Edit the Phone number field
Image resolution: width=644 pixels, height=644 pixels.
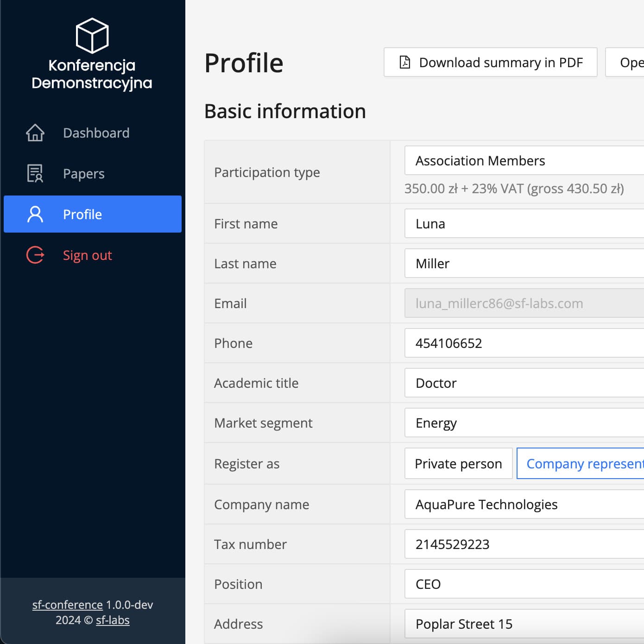[524, 343]
